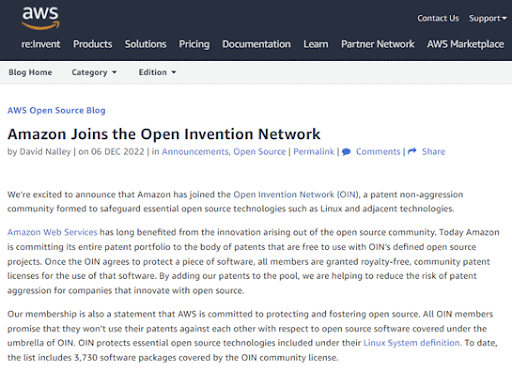Open the Solutions menu

pos(146,44)
